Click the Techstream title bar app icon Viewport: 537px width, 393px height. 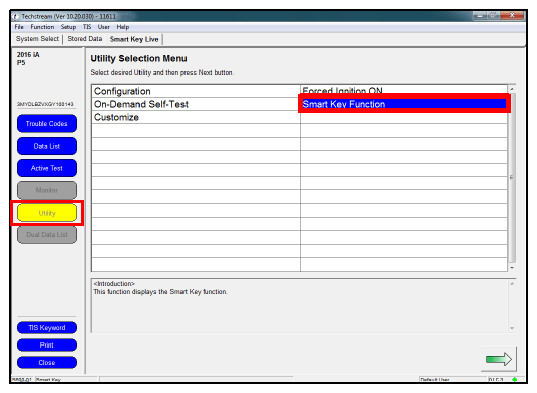15,16
